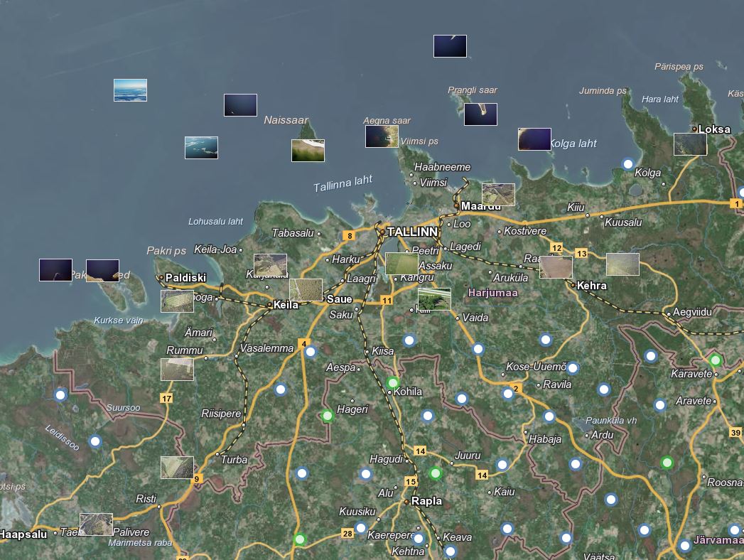The height and width of the screenshot is (560, 744).
Task: View the photo thumbnail under Aegna saar label
Action: [382, 136]
